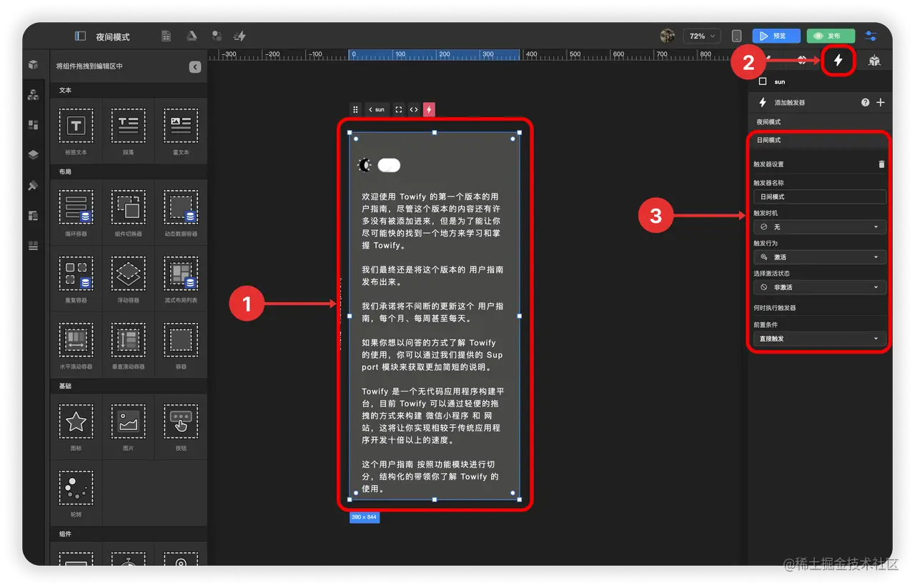Screen dimensions: 915x588
Task: Open the help question mark next to 添加触发器
Action: pyautogui.click(x=866, y=102)
